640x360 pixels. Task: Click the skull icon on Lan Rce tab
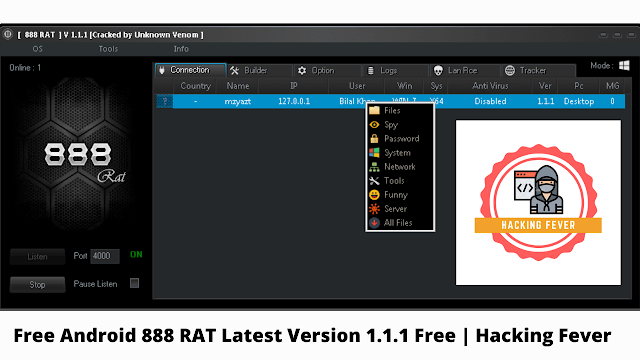click(438, 71)
